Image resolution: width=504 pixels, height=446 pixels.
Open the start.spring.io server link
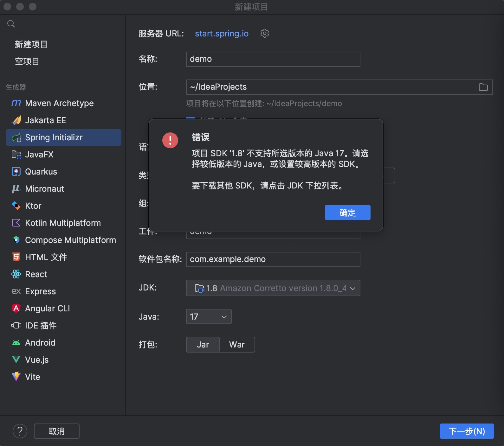click(222, 34)
